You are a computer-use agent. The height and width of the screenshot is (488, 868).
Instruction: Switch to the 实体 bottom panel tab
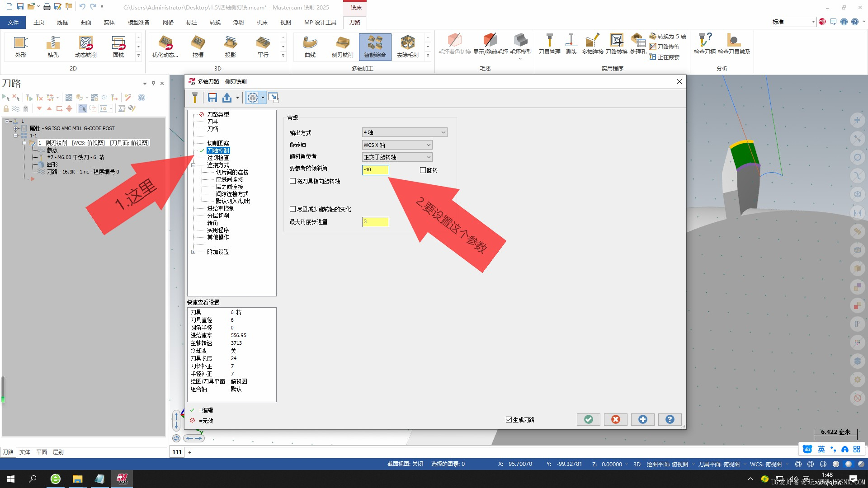(x=24, y=452)
